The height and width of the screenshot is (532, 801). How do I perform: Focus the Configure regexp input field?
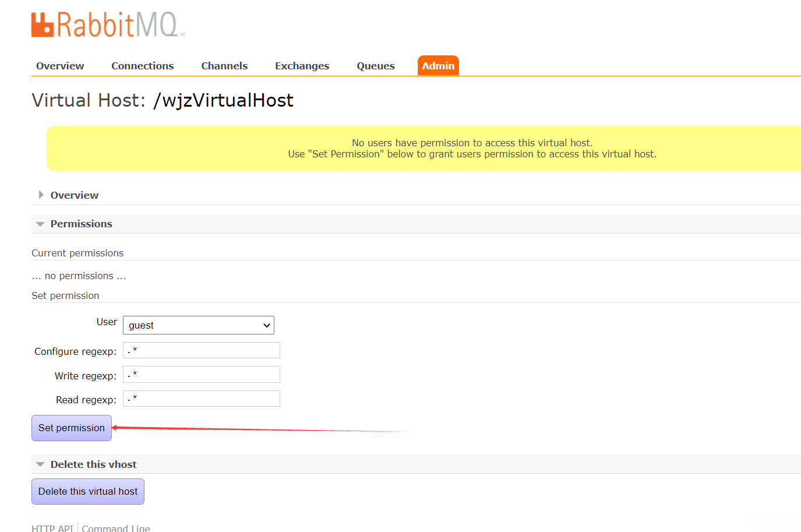202,350
